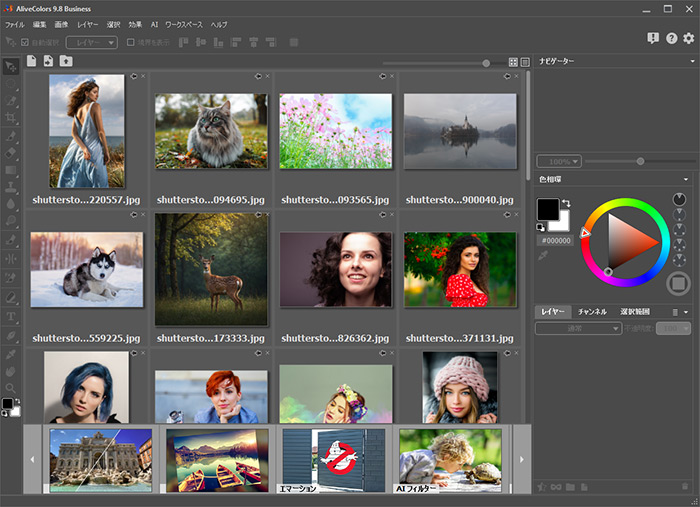This screenshot has height=507, width=700.
Task: Select the Eyedropper tool in left toolbar
Action: pos(11,354)
